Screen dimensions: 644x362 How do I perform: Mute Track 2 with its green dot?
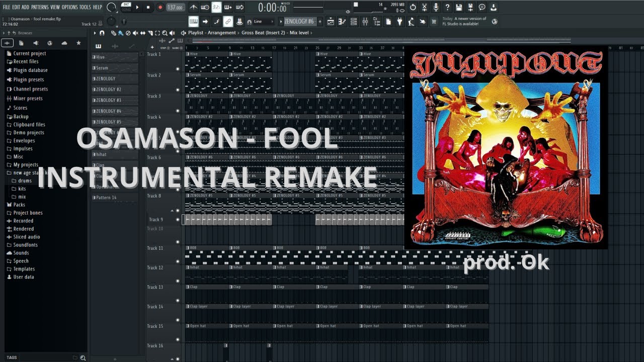tap(178, 90)
